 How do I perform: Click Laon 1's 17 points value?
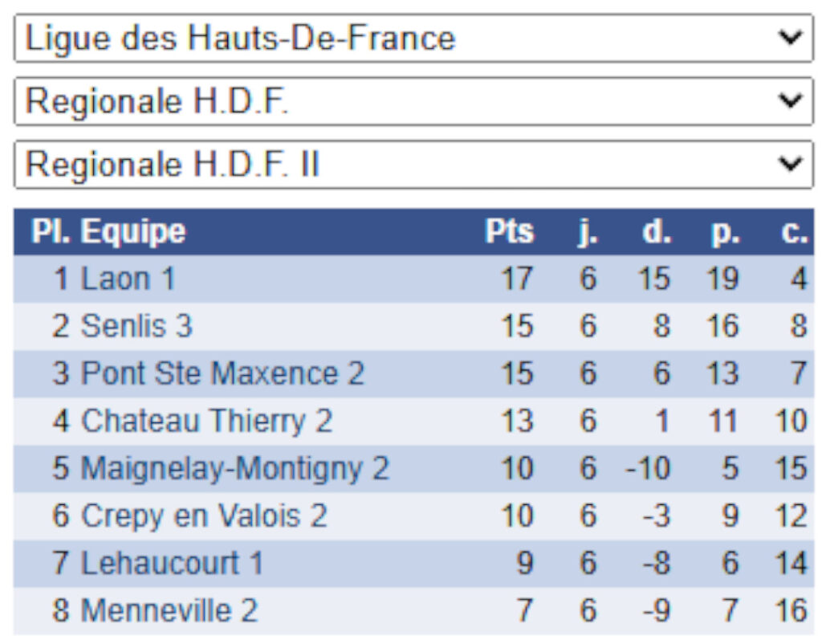click(x=516, y=279)
